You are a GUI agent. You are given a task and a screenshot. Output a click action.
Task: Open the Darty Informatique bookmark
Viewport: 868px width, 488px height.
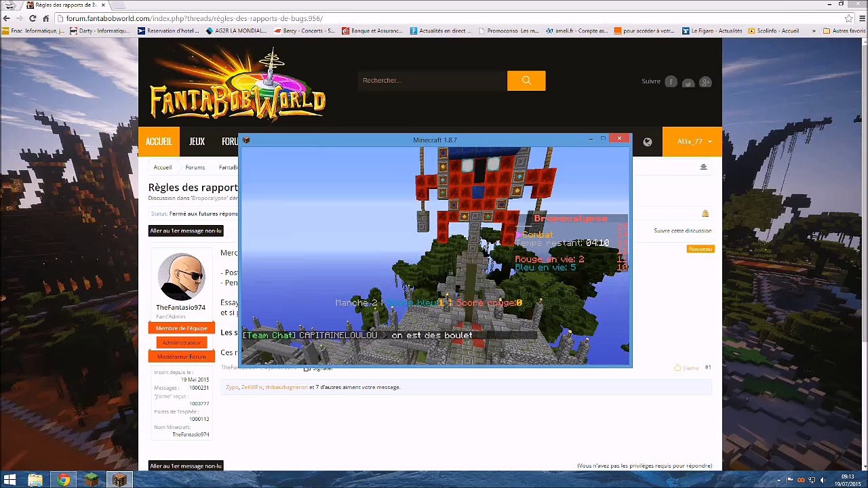click(x=99, y=30)
